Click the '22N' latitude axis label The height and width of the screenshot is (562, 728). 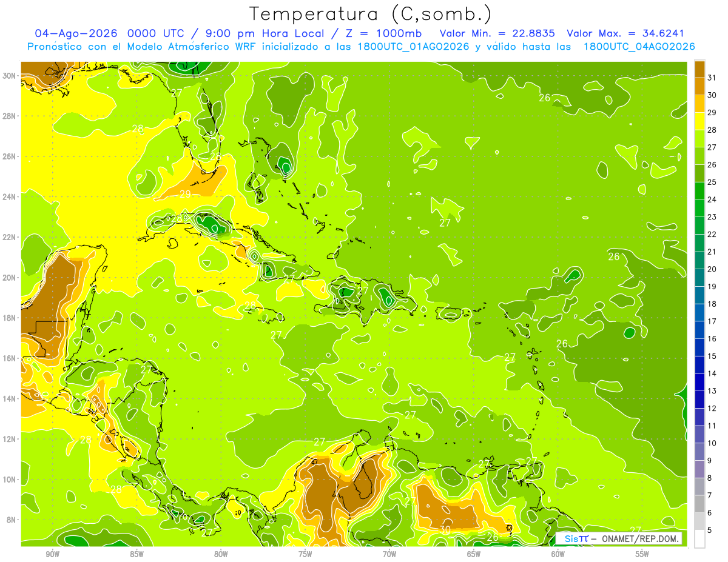(10, 237)
